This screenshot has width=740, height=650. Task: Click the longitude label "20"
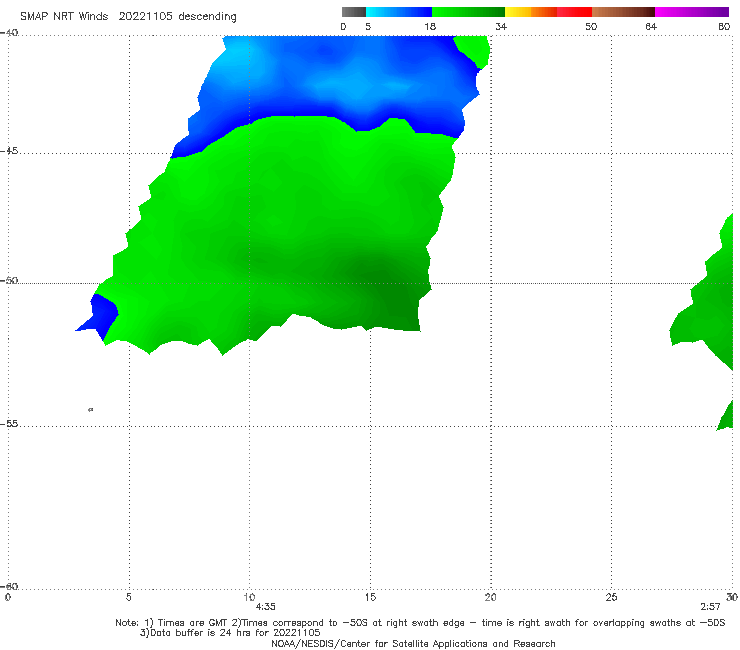[x=490, y=597]
